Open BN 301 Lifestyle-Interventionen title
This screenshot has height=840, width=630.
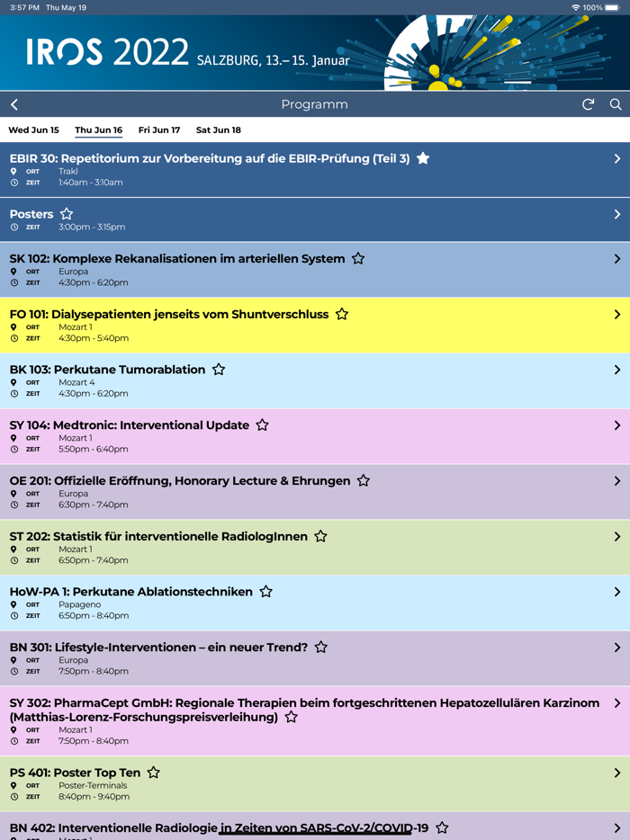(158, 648)
